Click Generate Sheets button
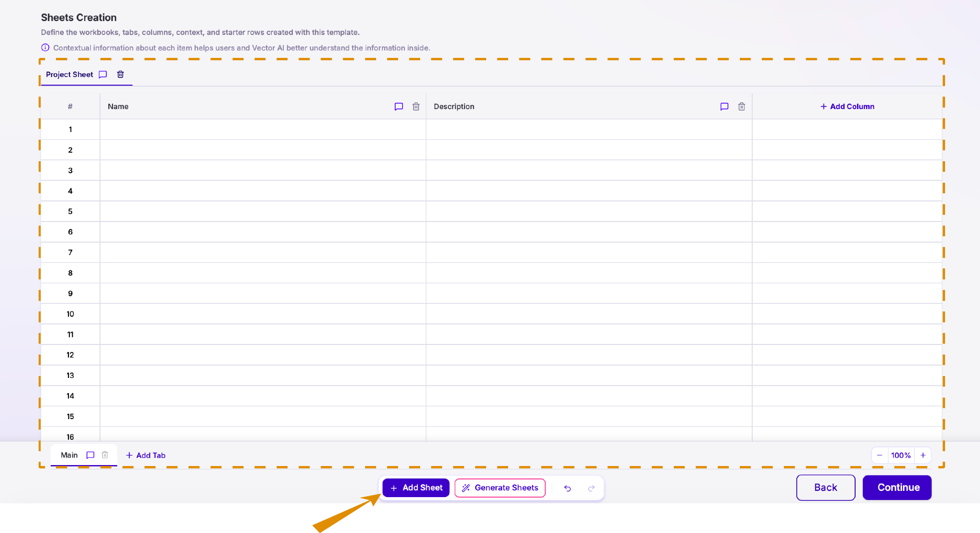The image size is (980, 533). 500,488
